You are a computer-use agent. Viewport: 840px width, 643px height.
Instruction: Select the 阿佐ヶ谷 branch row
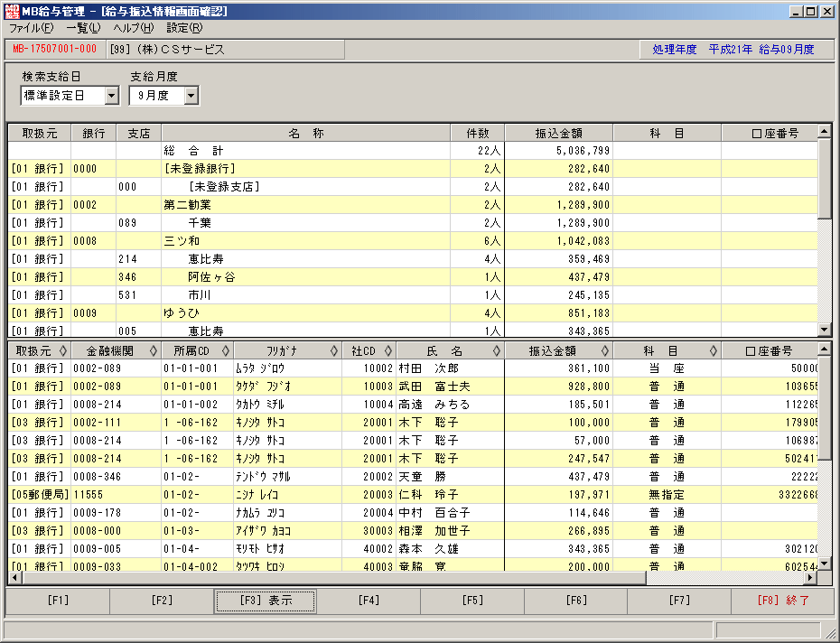(x=413, y=277)
